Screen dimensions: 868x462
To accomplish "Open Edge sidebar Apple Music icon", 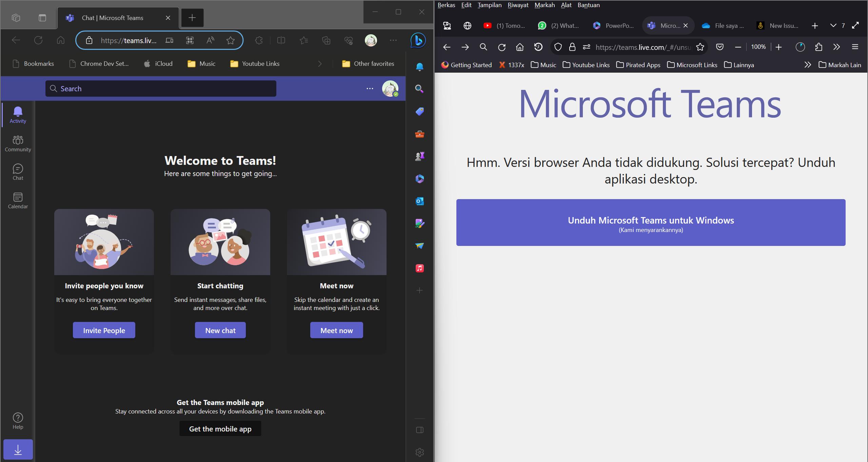I will pos(419,268).
